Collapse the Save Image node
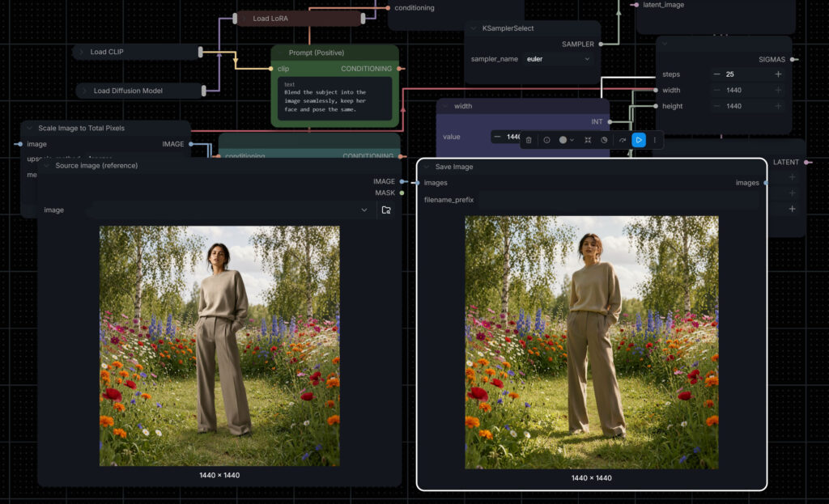Image resolution: width=829 pixels, height=504 pixels. 427,167
